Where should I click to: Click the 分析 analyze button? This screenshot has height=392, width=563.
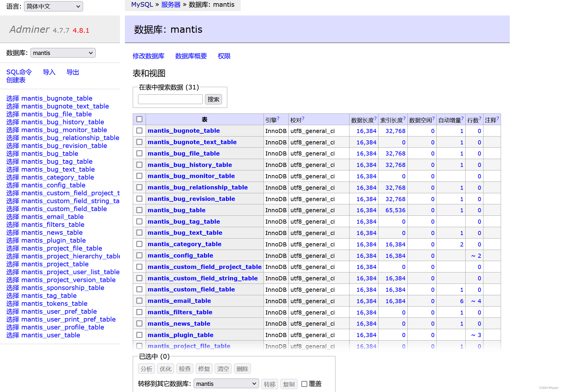pos(146,369)
